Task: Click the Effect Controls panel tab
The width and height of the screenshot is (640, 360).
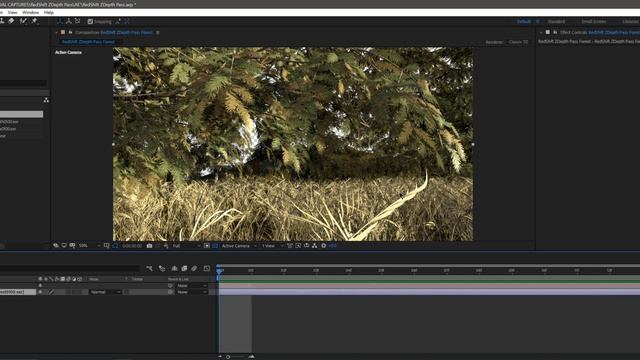Action: pyautogui.click(x=599, y=32)
